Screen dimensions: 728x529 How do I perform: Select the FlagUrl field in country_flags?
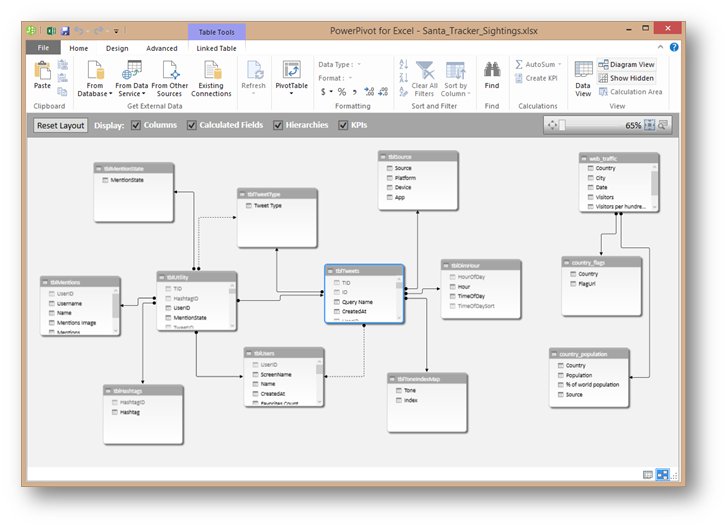point(583,283)
